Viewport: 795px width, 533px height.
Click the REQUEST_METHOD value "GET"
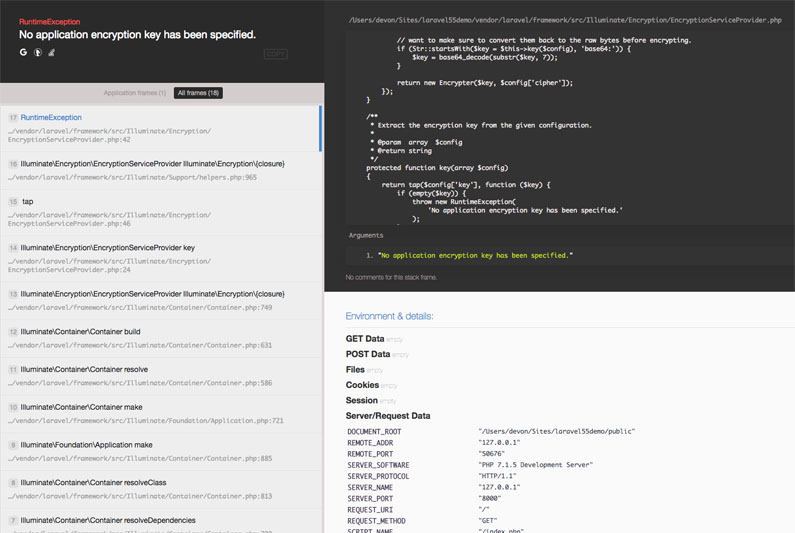tap(488, 521)
